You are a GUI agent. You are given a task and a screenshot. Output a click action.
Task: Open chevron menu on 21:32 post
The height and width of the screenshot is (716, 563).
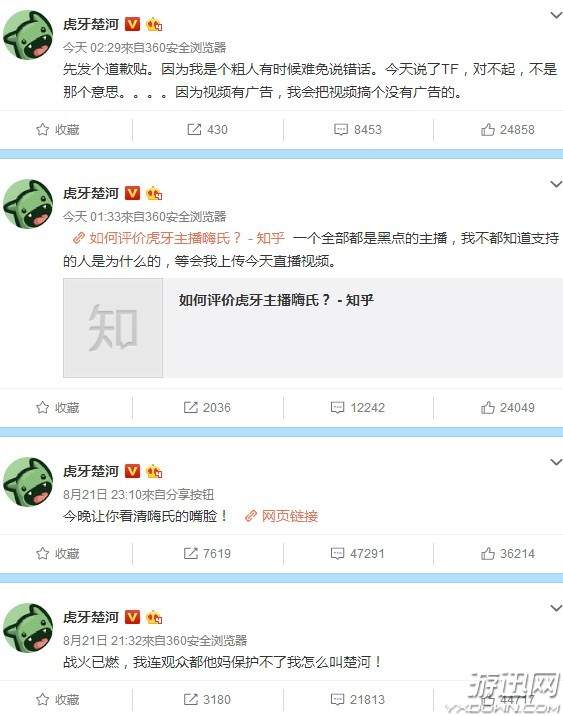click(556, 608)
